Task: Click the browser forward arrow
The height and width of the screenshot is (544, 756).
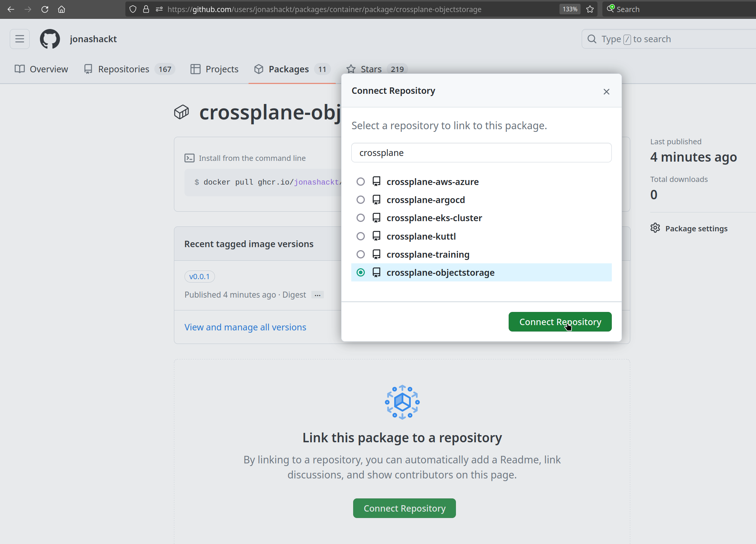Action: coord(28,9)
